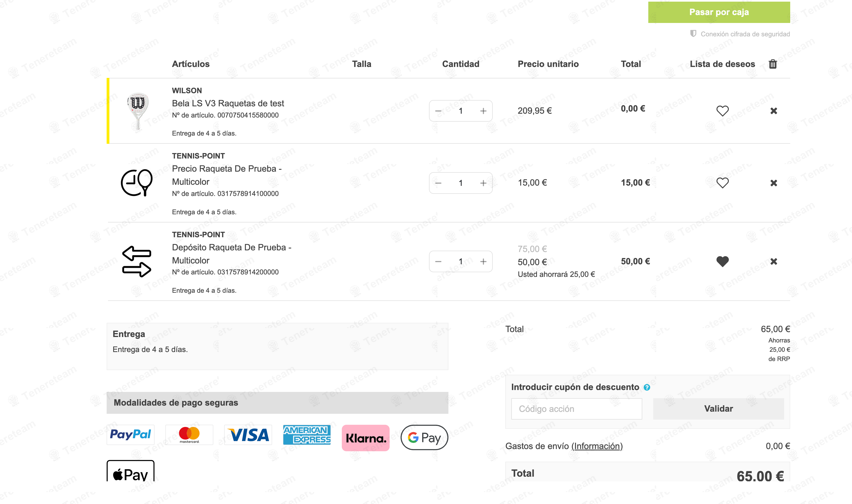Decrease Depósito Raqueta De Prueba quantity
Screen dimensions: 852x504
tap(438, 262)
